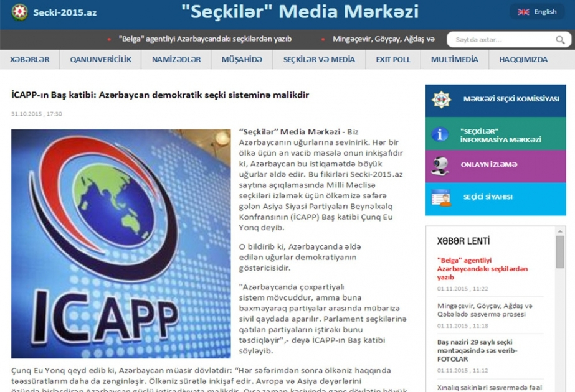Click the blue info icon
Image resolution: width=575 pixels, height=392 pixels.
pos(440,134)
